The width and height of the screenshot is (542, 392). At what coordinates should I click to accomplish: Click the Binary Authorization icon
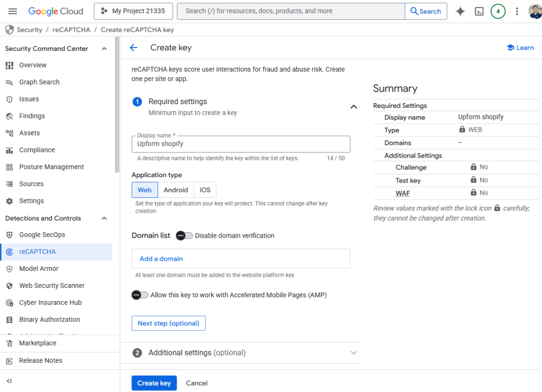pyautogui.click(x=10, y=320)
